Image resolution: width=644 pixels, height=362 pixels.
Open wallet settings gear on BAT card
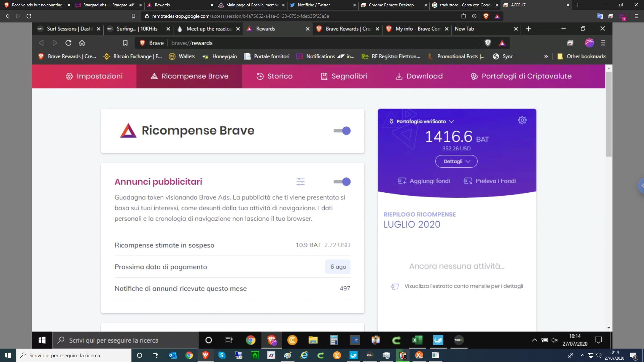click(x=522, y=120)
